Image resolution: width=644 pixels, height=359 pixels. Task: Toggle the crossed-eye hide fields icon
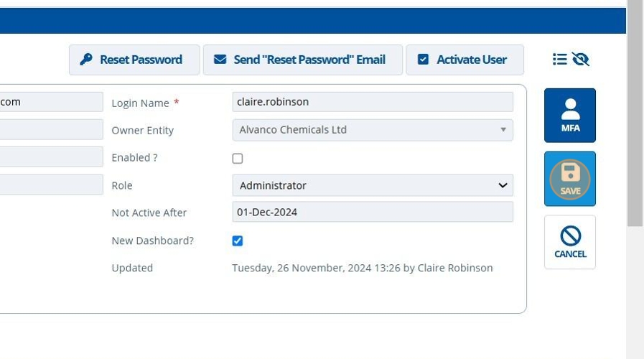pyautogui.click(x=581, y=60)
